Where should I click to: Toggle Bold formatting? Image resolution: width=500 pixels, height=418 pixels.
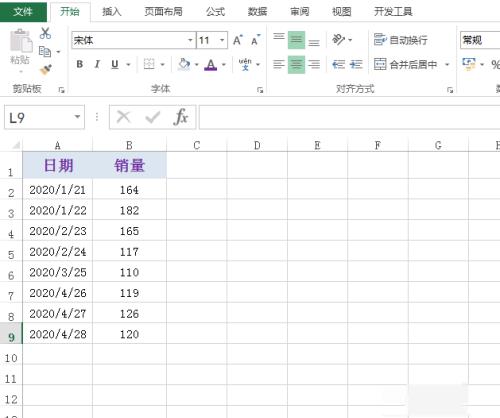[x=80, y=64]
